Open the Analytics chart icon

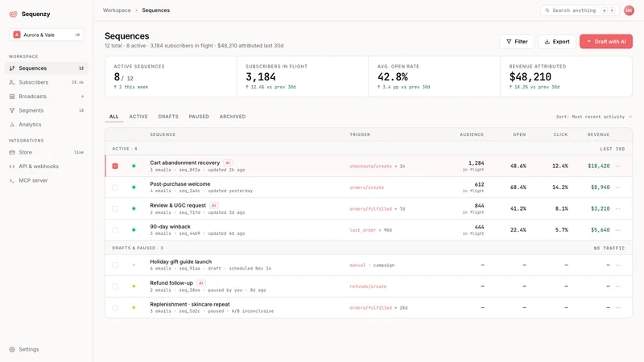tap(12, 125)
